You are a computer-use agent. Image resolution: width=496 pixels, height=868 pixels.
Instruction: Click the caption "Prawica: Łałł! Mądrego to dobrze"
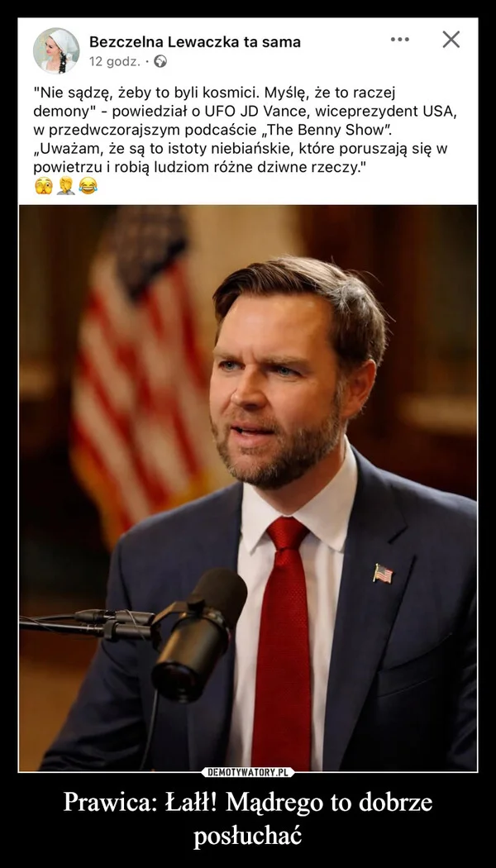click(248, 802)
